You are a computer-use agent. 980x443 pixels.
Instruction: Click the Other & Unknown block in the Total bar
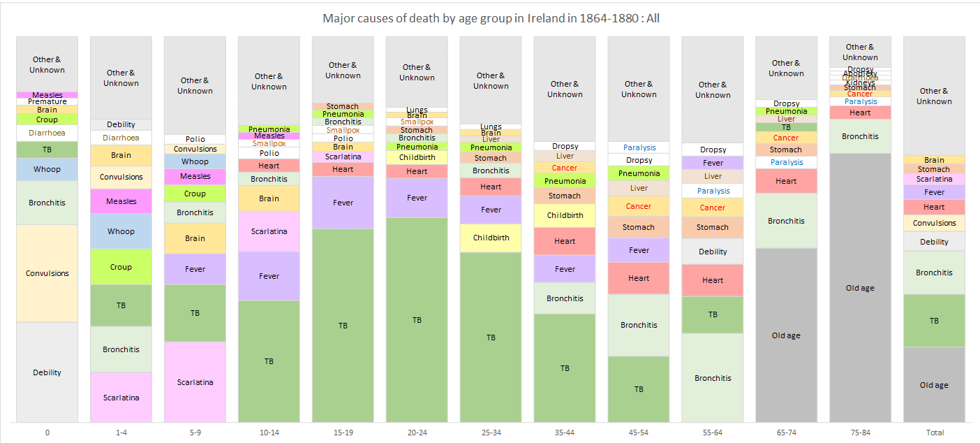(934, 96)
